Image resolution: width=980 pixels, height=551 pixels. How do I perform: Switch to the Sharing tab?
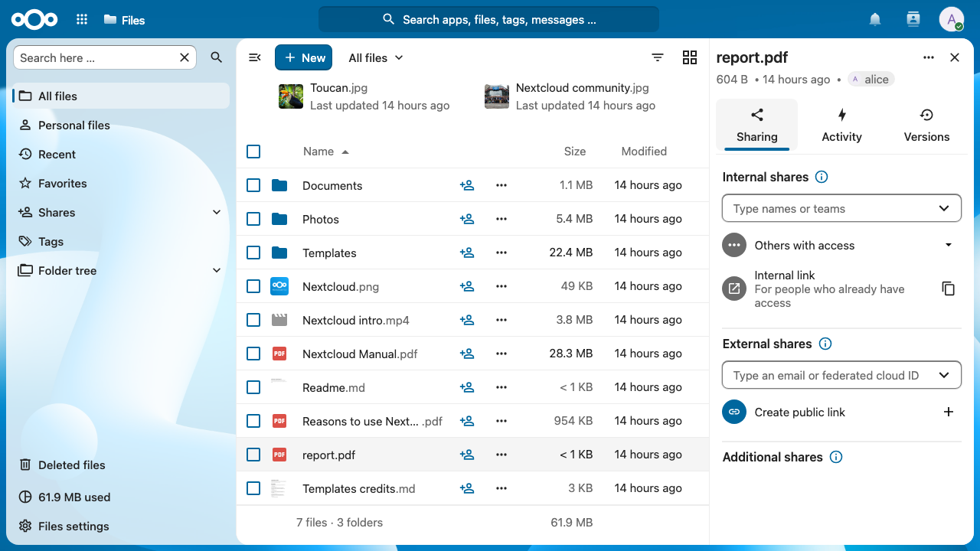756,125
